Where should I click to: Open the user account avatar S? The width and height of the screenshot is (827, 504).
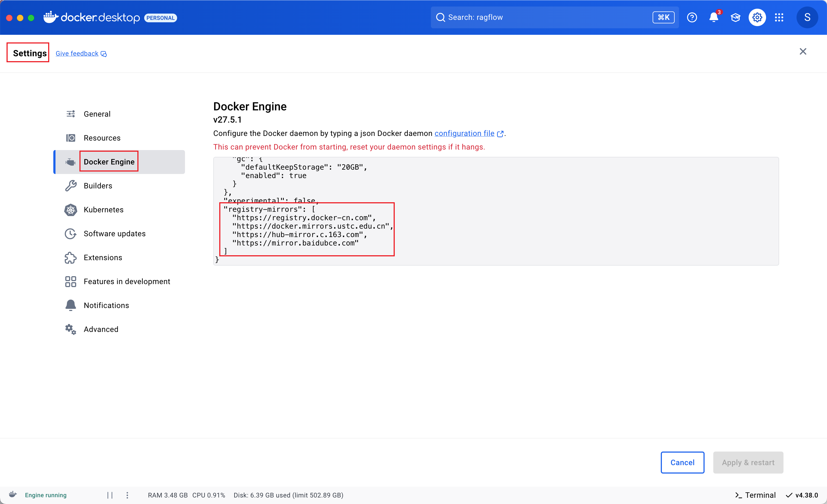click(x=807, y=17)
